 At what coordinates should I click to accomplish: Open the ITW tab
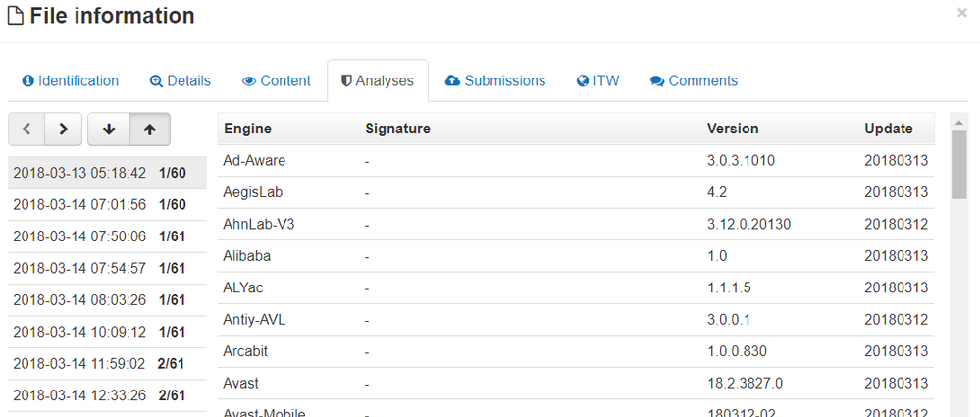click(597, 81)
